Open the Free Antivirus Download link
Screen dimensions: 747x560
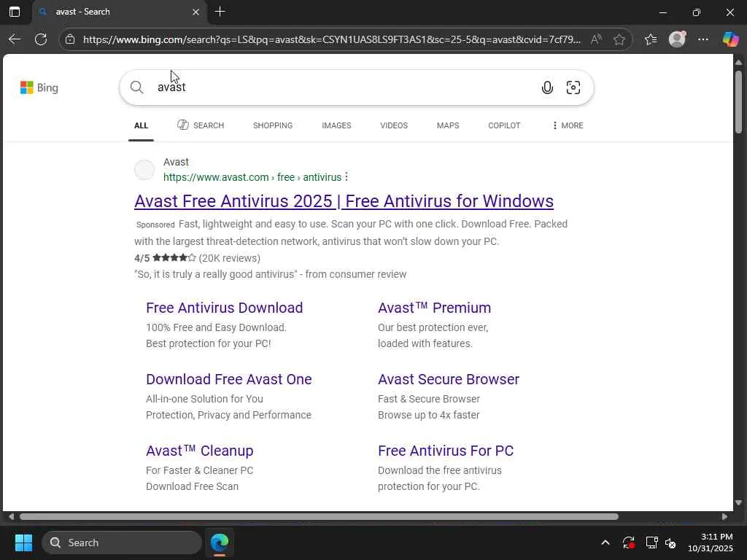[225, 308]
